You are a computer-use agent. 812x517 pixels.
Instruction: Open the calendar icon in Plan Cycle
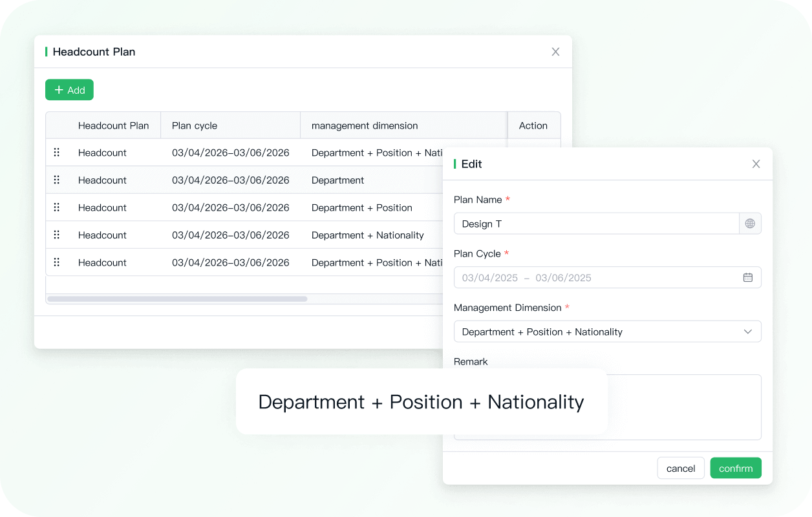pos(748,278)
